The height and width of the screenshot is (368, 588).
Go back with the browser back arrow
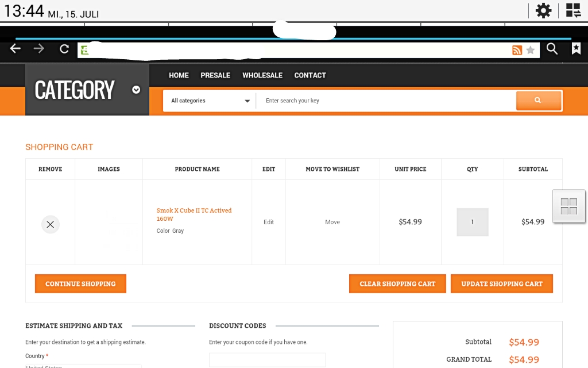pos(15,48)
